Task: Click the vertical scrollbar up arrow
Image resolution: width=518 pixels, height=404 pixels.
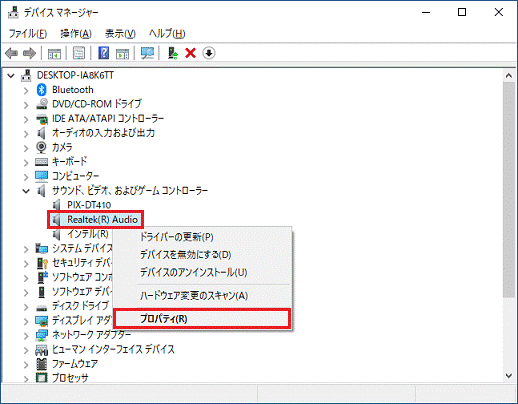Action: click(x=509, y=76)
